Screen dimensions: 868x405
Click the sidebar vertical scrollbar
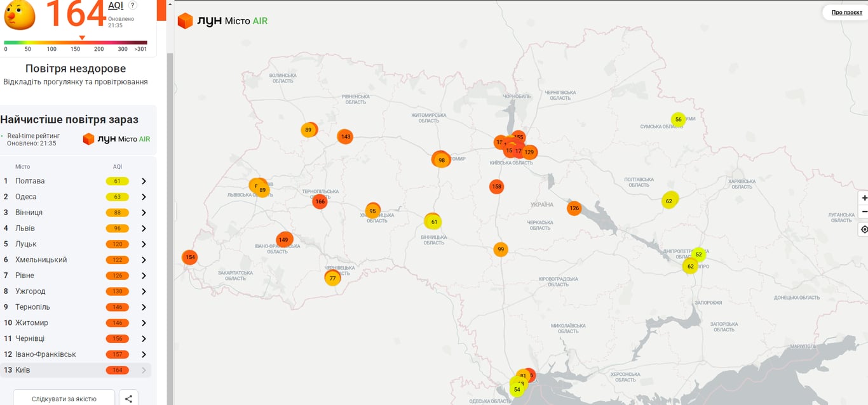click(170, 190)
